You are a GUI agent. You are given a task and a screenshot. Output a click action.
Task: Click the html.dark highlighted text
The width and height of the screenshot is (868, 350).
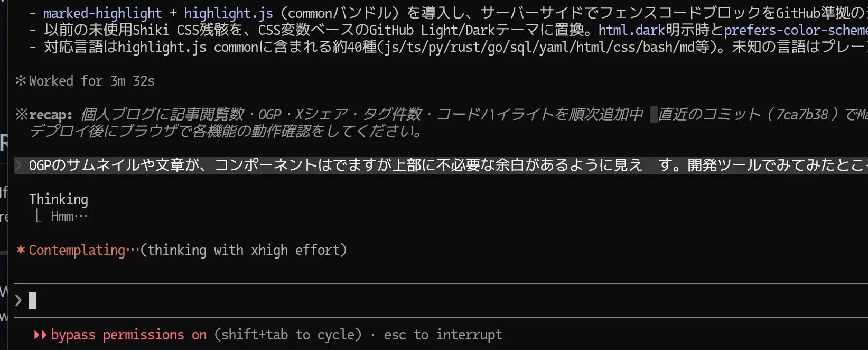[631, 30]
